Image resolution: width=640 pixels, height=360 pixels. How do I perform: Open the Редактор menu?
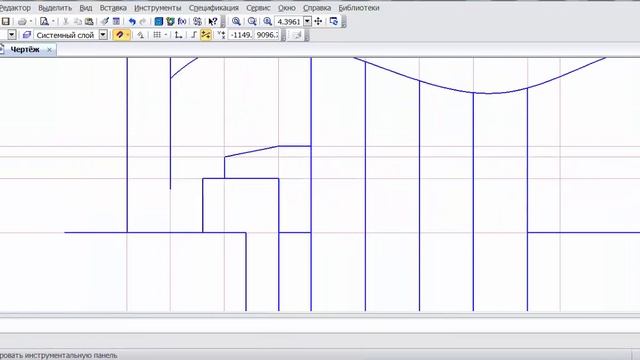(x=15, y=8)
